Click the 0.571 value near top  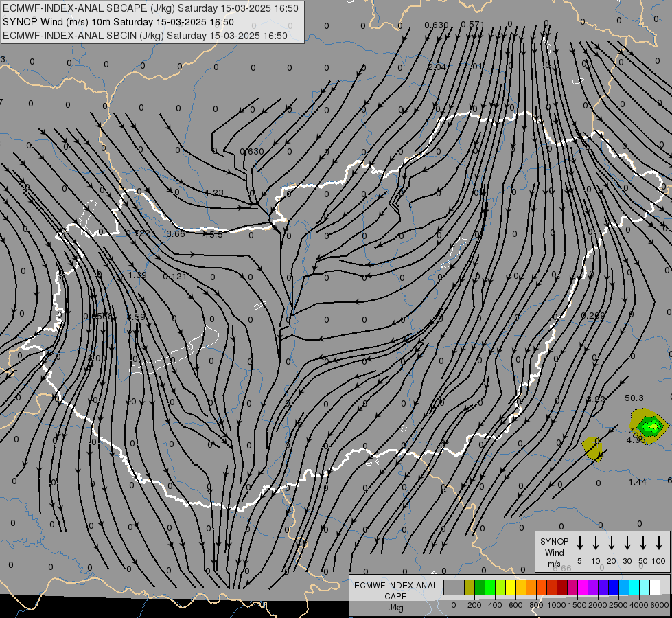[472, 25]
